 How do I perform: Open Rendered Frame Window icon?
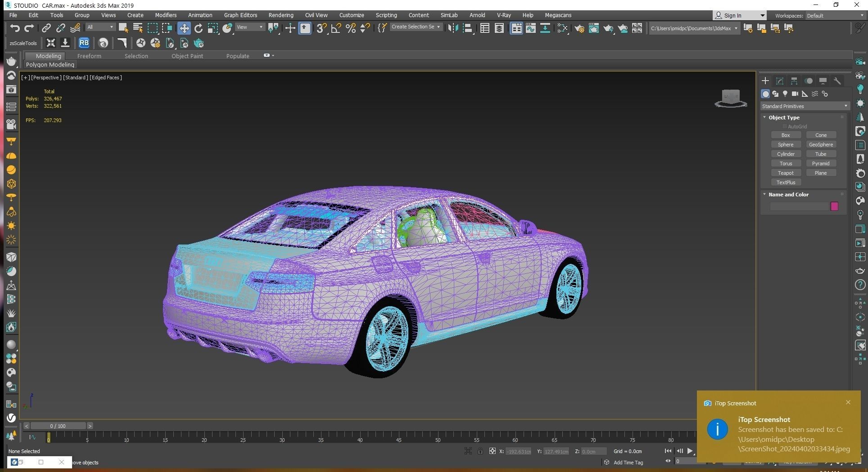click(x=594, y=28)
